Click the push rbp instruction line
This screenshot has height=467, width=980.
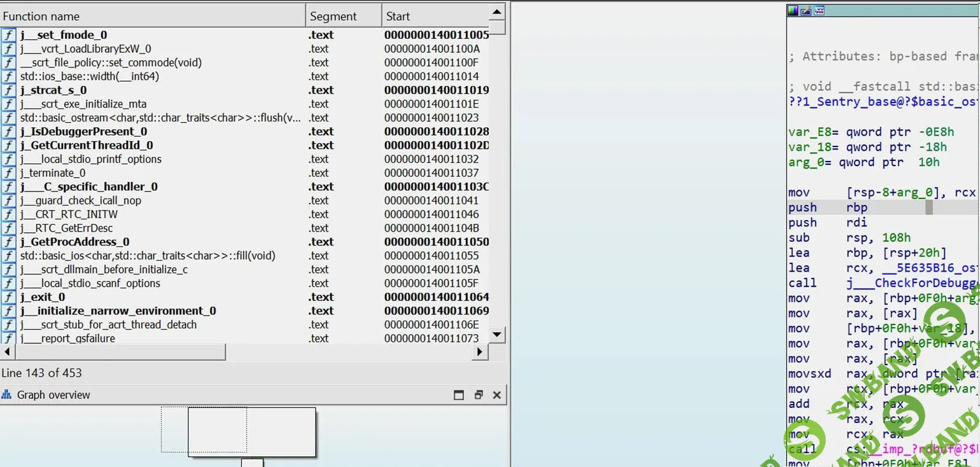click(828, 207)
